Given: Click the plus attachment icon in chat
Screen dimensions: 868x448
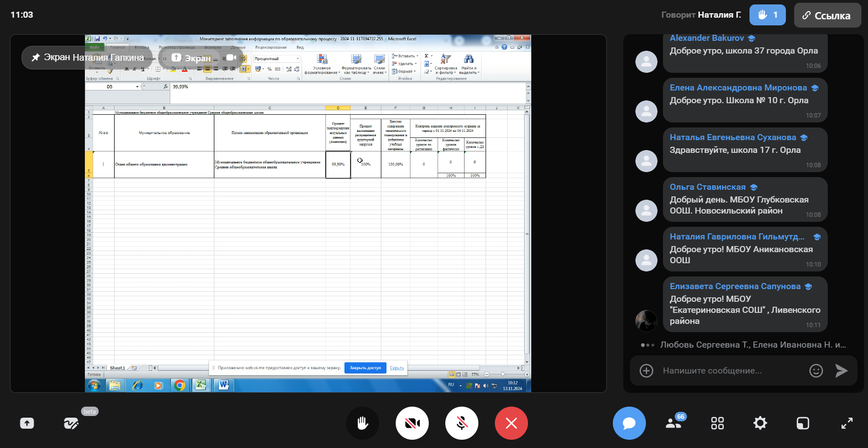Looking at the screenshot, I should (646, 371).
